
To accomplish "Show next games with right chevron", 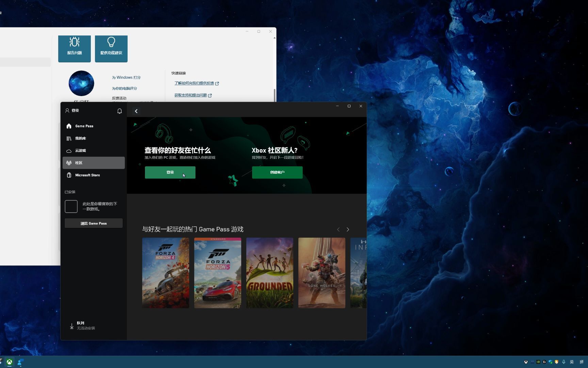I will 348,230.
